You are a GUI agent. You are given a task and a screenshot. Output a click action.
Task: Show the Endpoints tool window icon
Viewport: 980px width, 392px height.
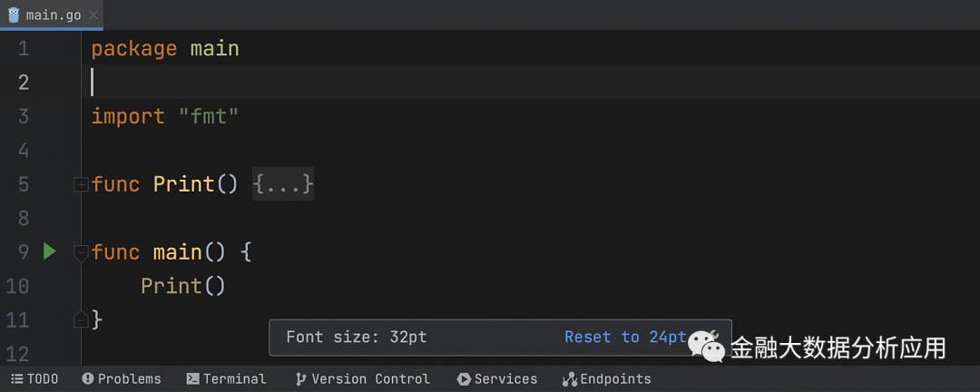coord(570,379)
